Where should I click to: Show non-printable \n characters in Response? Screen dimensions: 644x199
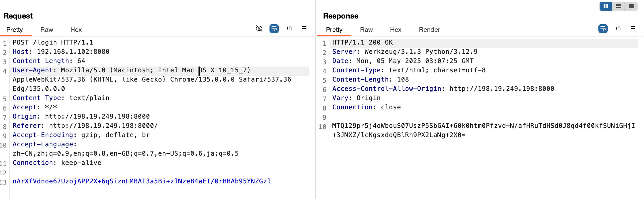tap(618, 28)
